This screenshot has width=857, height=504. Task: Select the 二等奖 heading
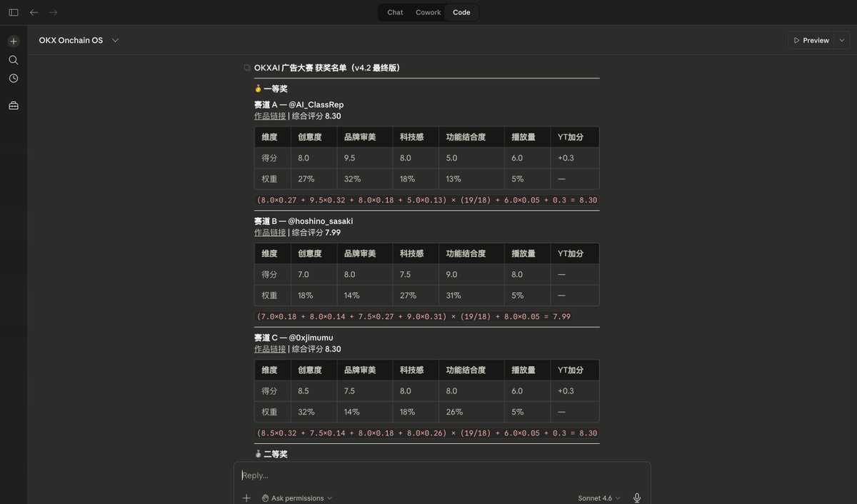(x=275, y=454)
